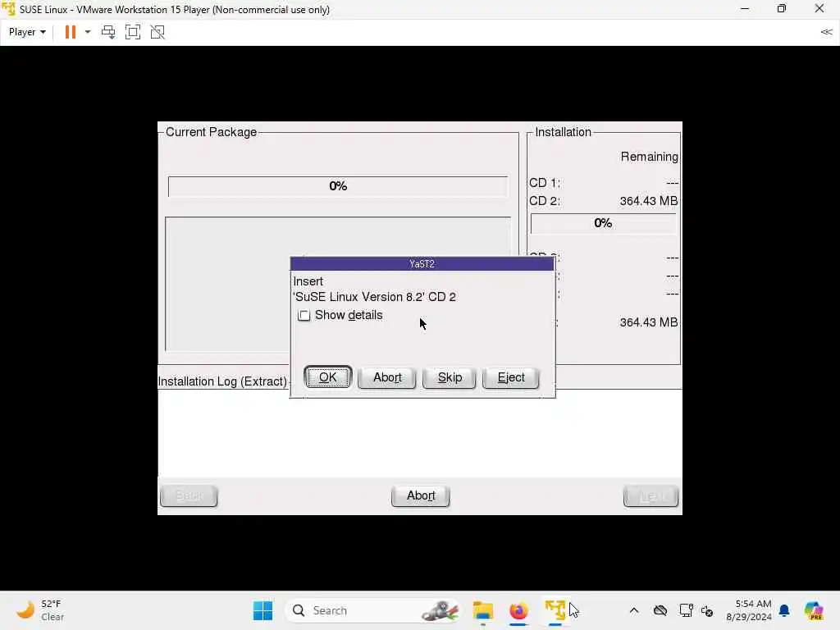
Task: Click the muted volume tray icon
Action: 707,610
